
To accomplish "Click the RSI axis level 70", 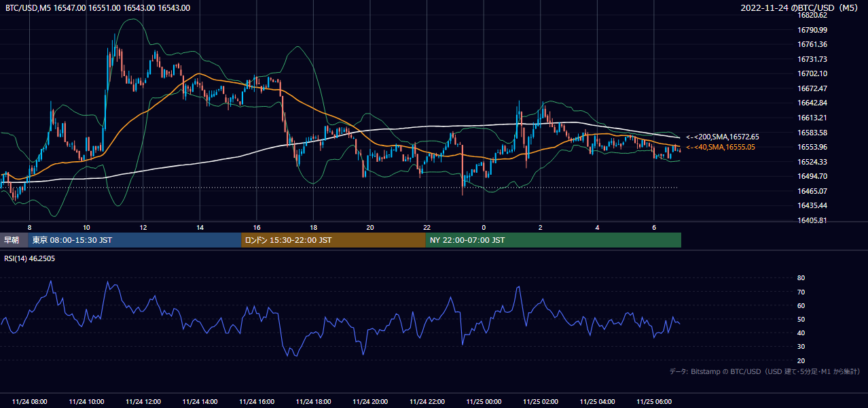I will [801, 292].
